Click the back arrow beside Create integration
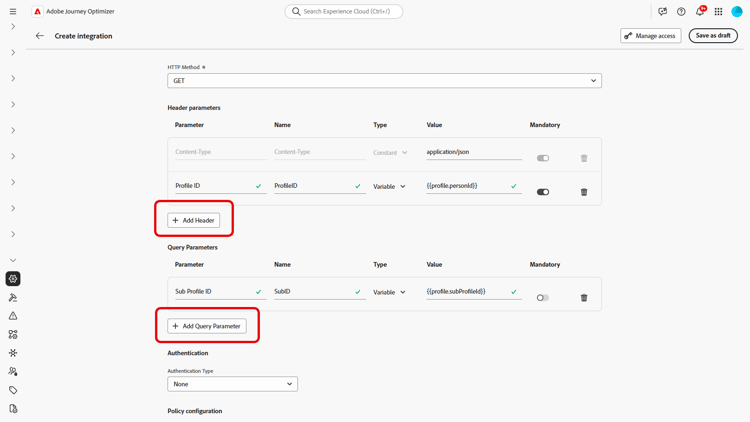The width and height of the screenshot is (750, 422). click(40, 36)
